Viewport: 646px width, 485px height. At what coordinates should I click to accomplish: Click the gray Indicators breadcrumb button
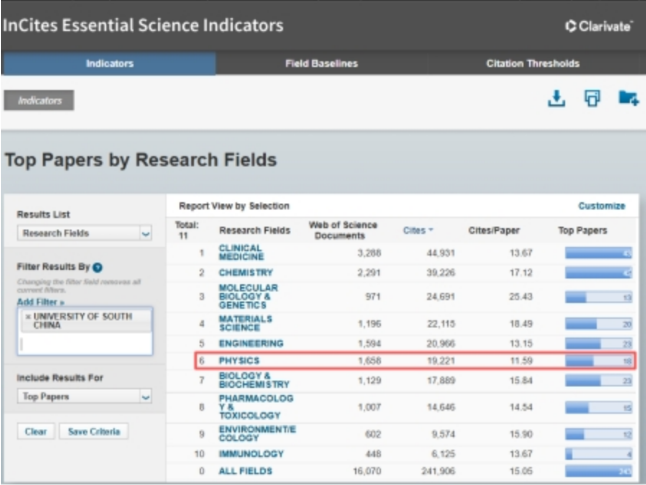[39, 101]
